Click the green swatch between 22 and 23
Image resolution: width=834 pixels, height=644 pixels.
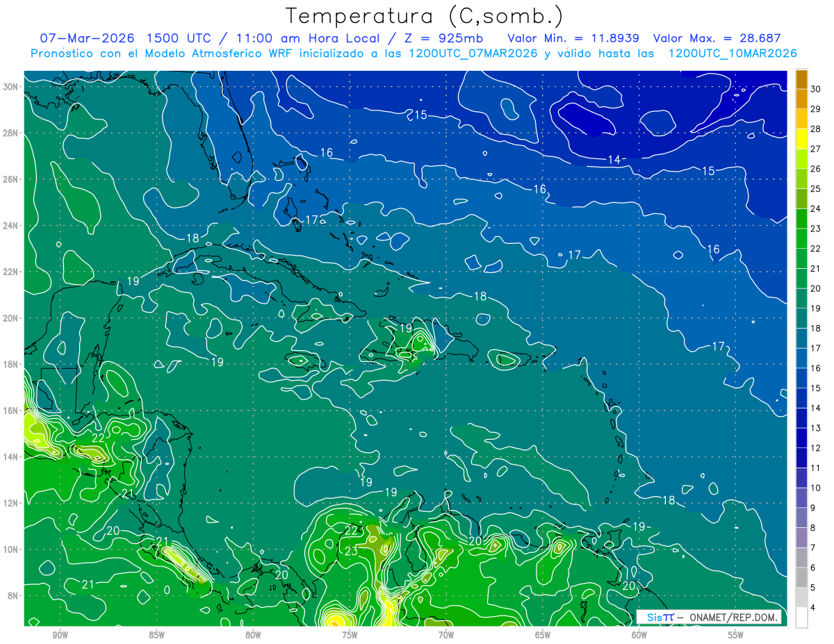(801, 238)
